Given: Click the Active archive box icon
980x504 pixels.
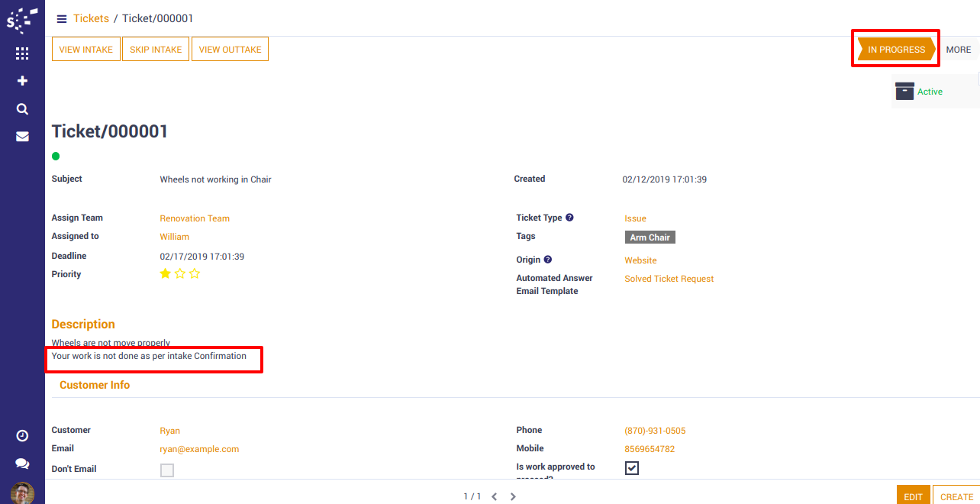Looking at the screenshot, I should 904,91.
